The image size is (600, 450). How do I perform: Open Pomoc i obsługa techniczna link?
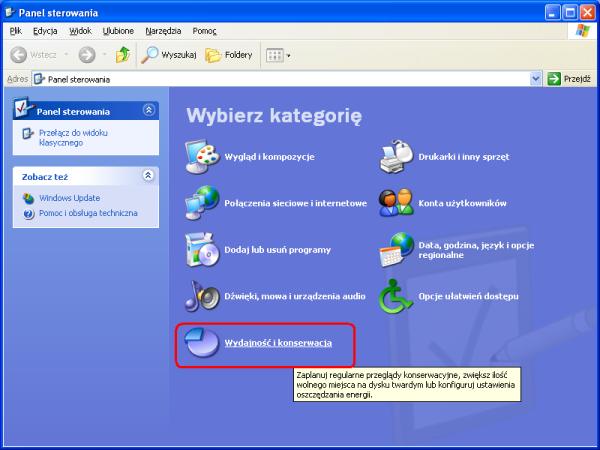[x=88, y=213]
